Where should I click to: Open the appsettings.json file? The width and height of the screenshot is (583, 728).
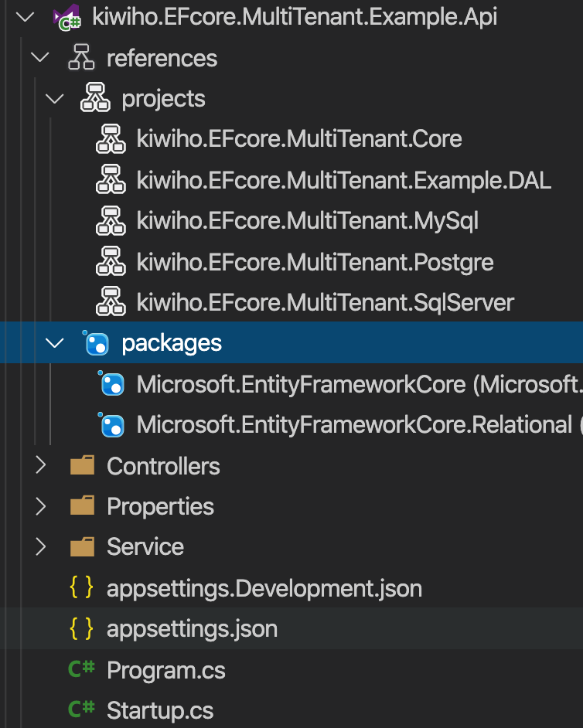[x=192, y=628]
